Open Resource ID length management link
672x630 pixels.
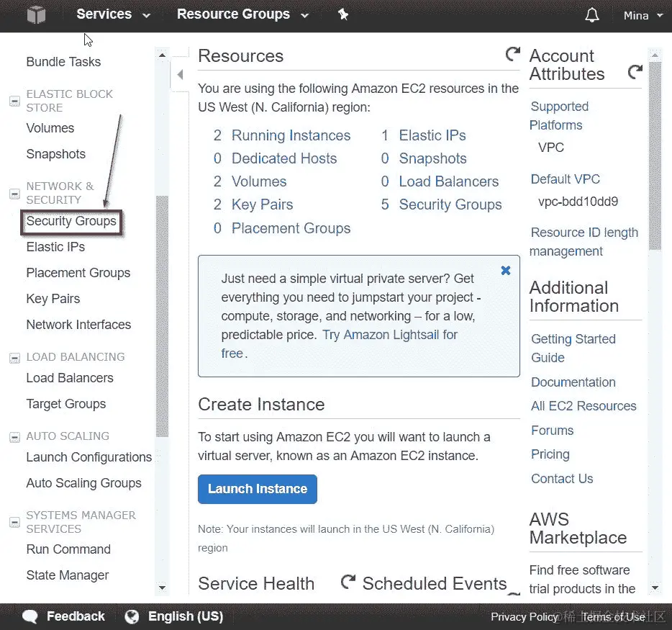coord(584,242)
